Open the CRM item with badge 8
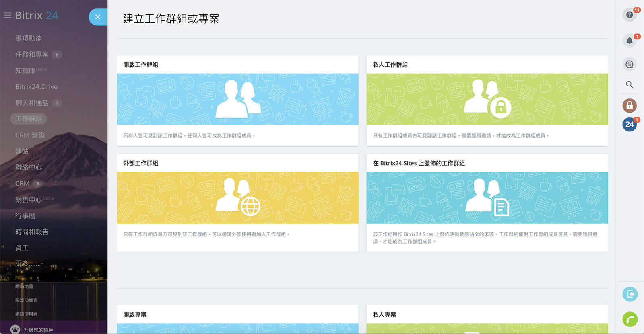 click(23, 183)
